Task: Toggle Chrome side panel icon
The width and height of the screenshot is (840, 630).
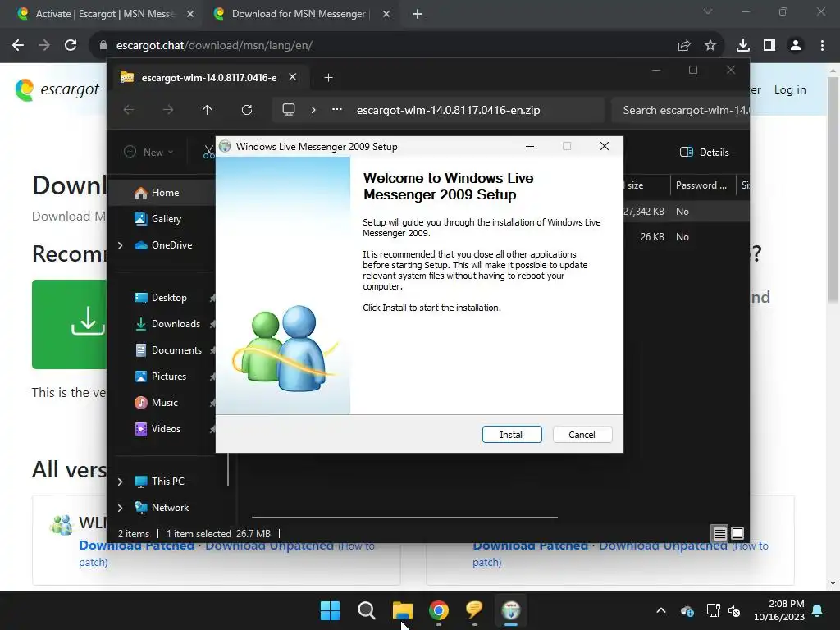Action: [x=769, y=46]
